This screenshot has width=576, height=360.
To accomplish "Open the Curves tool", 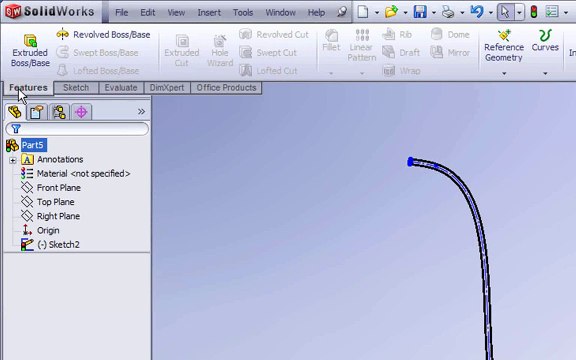I will click(545, 40).
